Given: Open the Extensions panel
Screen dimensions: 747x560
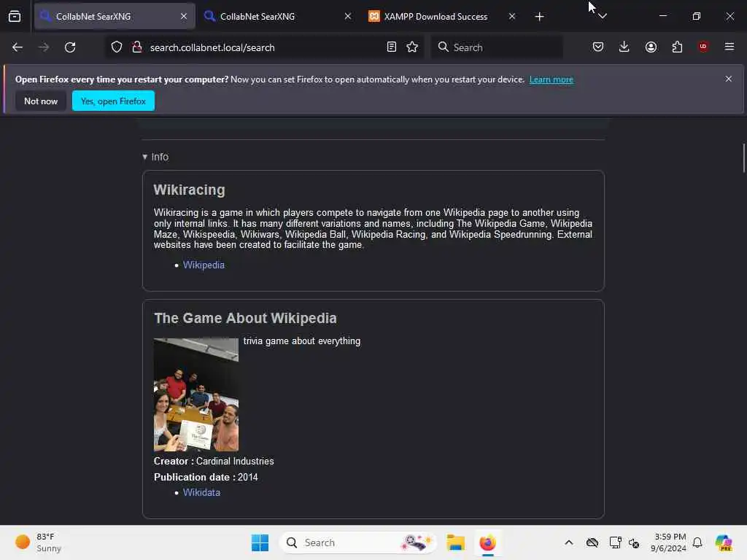Looking at the screenshot, I should 677,47.
